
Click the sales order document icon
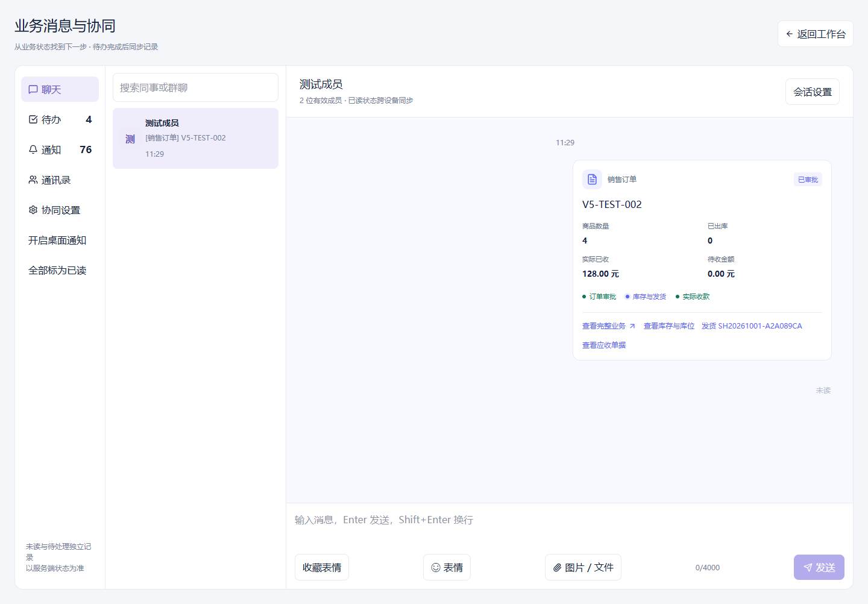pos(592,179)
